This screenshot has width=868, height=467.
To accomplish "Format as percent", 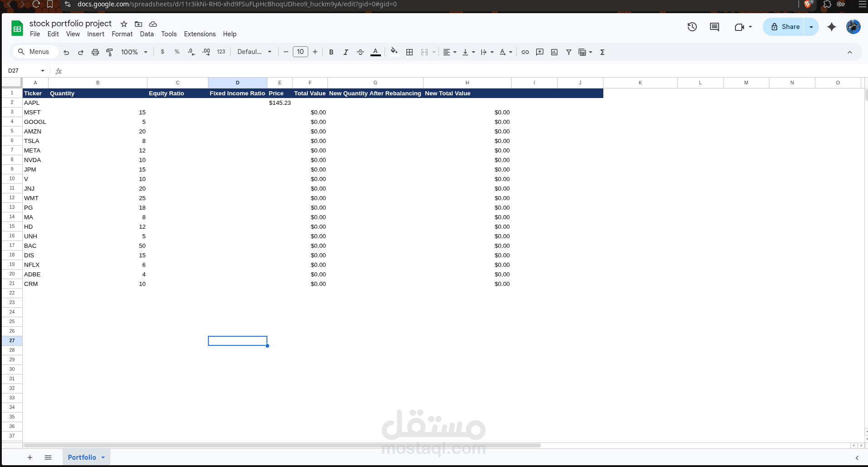I will [x=177, y=52].
